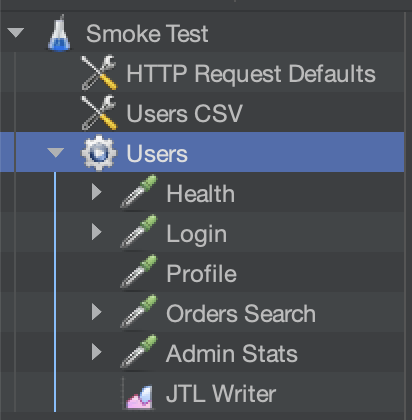This screenshot has height=420, width=412.
Task: Click the Login sampler pipette icon
Action: [x=139, y=232]
